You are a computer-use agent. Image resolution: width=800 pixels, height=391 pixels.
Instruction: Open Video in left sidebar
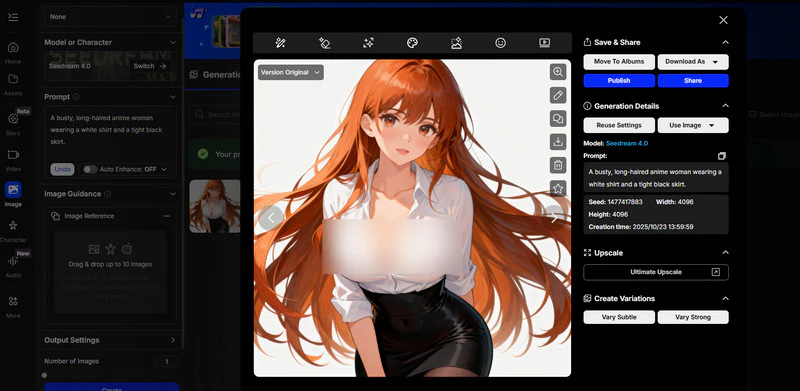pos(13,160)
